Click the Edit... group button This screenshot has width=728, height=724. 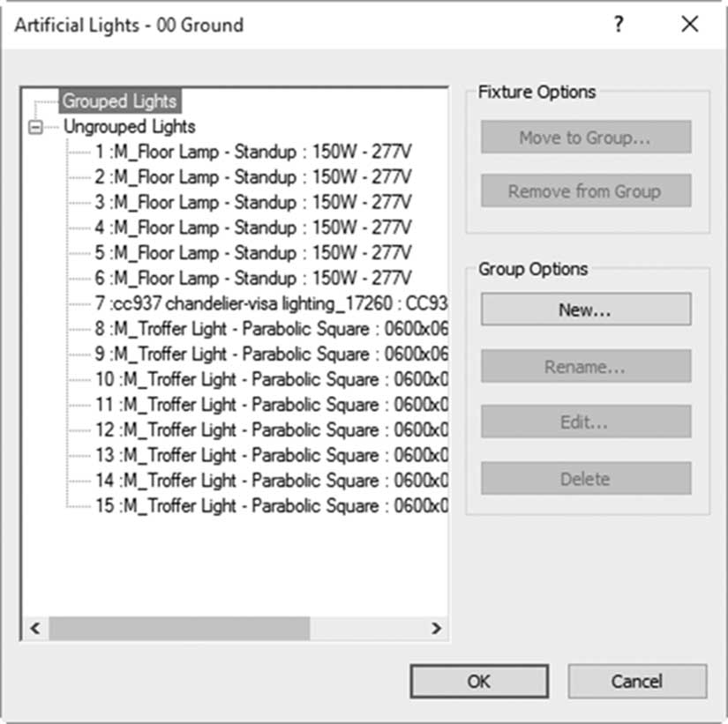pos(586,422)
